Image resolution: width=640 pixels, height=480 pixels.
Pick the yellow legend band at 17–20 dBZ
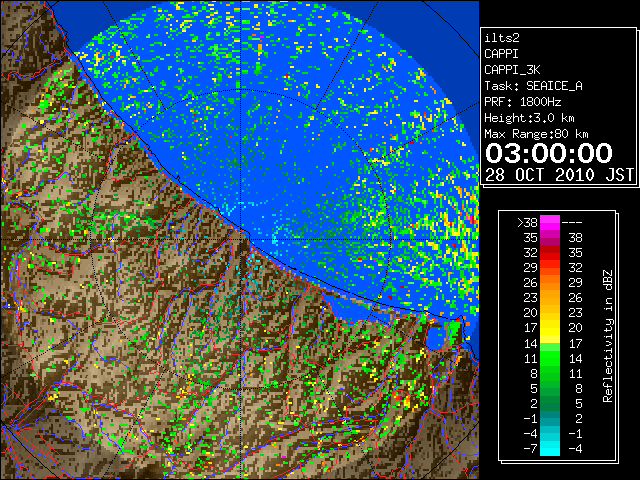point(550,328)
